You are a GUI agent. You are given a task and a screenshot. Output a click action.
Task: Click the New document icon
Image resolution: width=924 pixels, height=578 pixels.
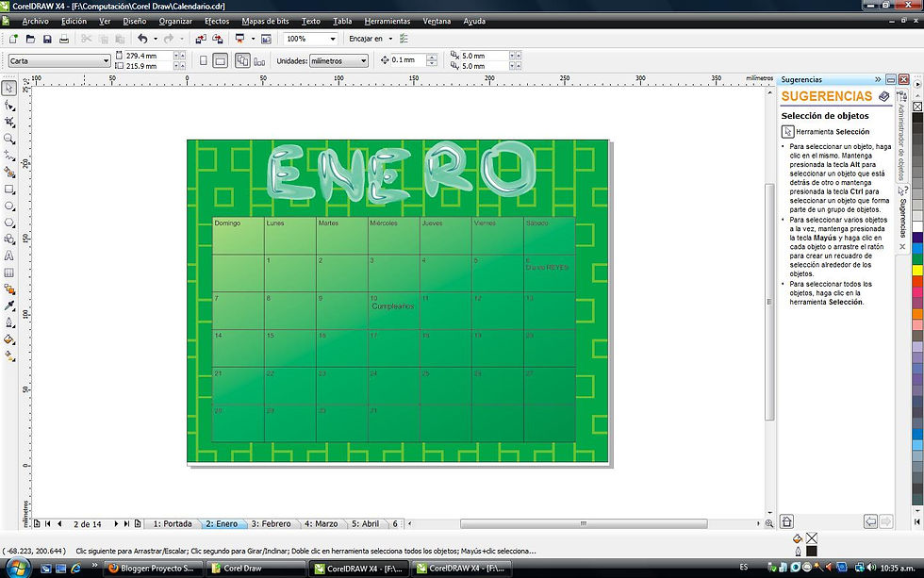click(x=13, y=39)
